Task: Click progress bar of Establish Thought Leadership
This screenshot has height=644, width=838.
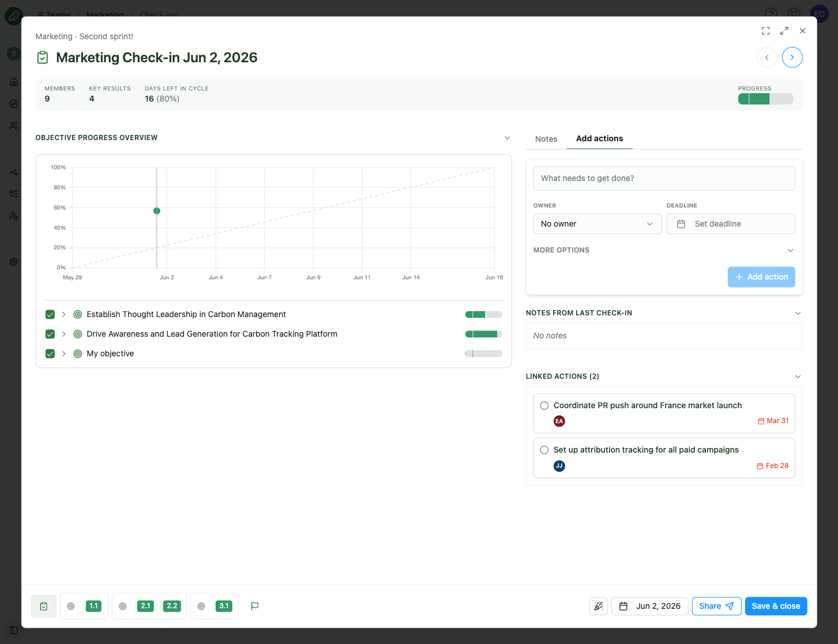Action: coord(483,314)
